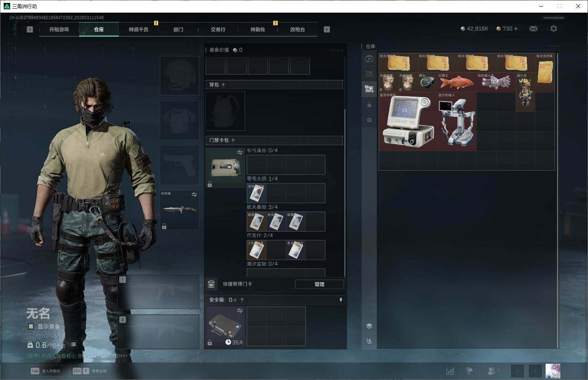
Task: Click the lock icon on the safe box
Action: point(210,342)
